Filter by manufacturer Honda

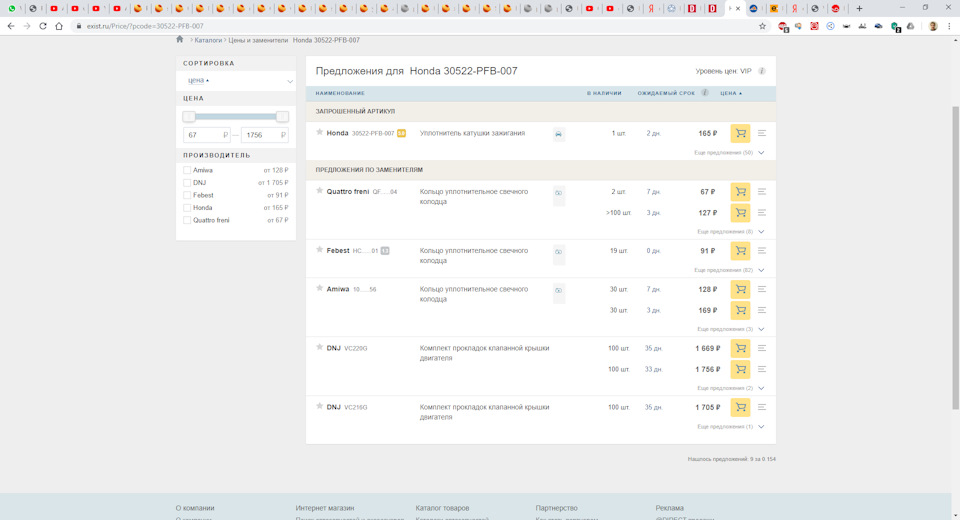point(187,208)
